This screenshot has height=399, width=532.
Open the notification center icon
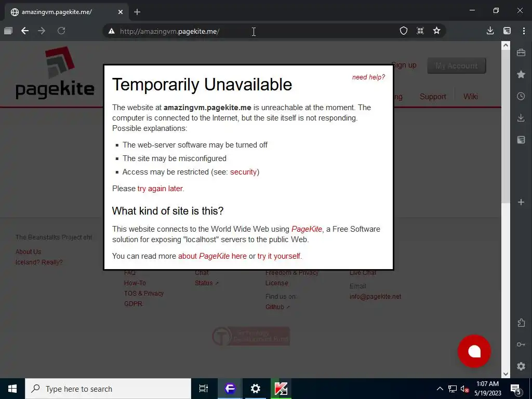(x=516, y=389)
